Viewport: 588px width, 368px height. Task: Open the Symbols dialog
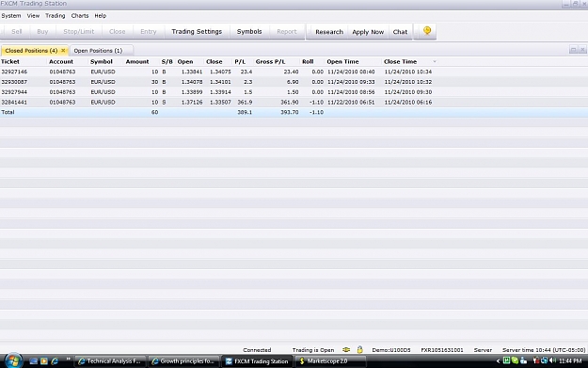[x=249, y=31]
